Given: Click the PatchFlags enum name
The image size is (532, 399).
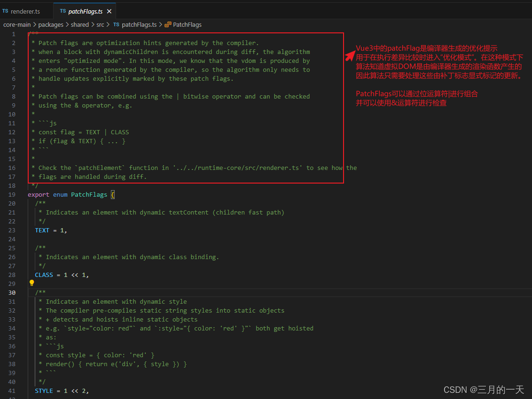Looking at the screenshot, I should (89, 195).
